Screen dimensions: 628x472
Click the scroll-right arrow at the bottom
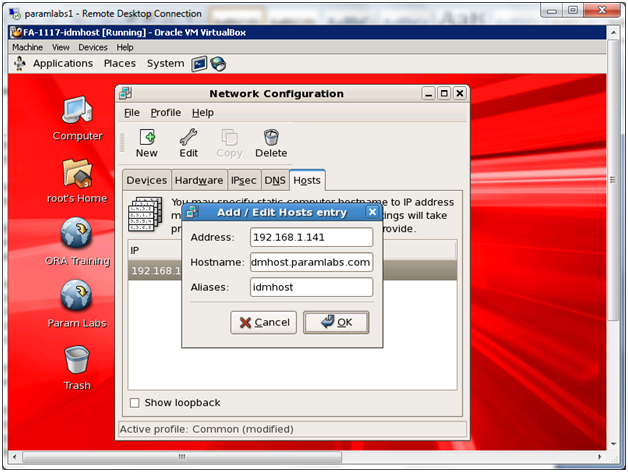[600, 457]
